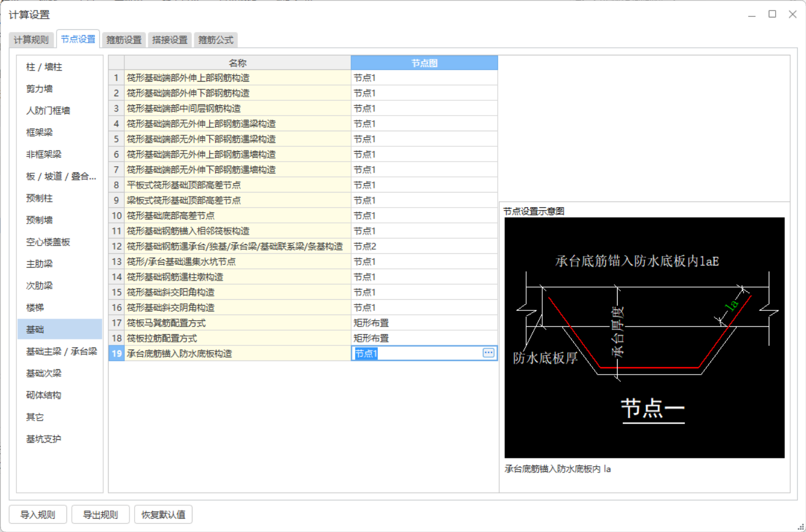This screenshot has height=532, width=806.
Task: Select 基坑支护 category
Action: pyautogui.click(x=59, y=439)
